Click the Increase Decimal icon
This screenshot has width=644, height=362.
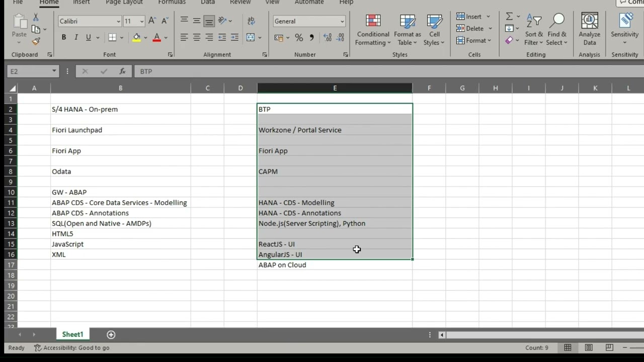point(328,37)
